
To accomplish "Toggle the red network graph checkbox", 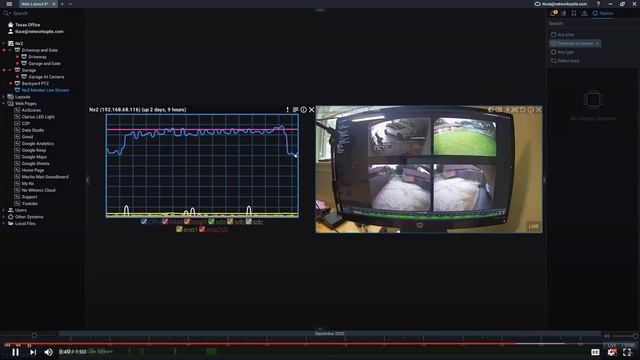I will click(x=202, y=229).
